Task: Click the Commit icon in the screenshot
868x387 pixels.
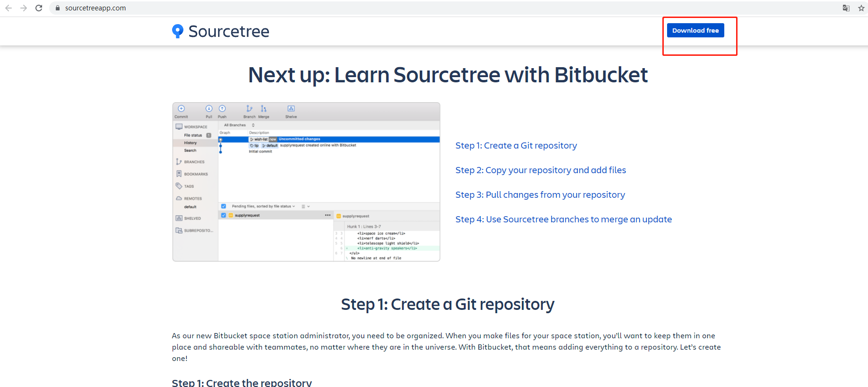Action: pyautogui.click(x=181, y=109)
